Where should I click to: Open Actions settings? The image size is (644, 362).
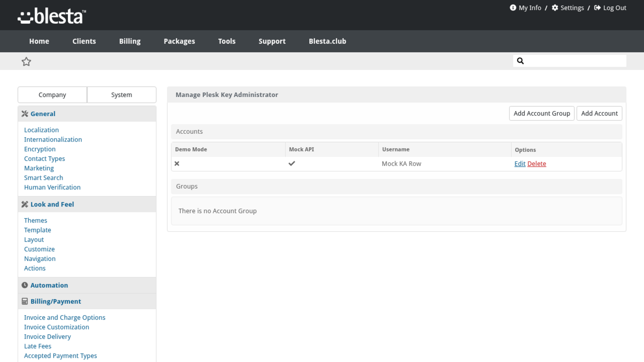[x=35, y=268]
